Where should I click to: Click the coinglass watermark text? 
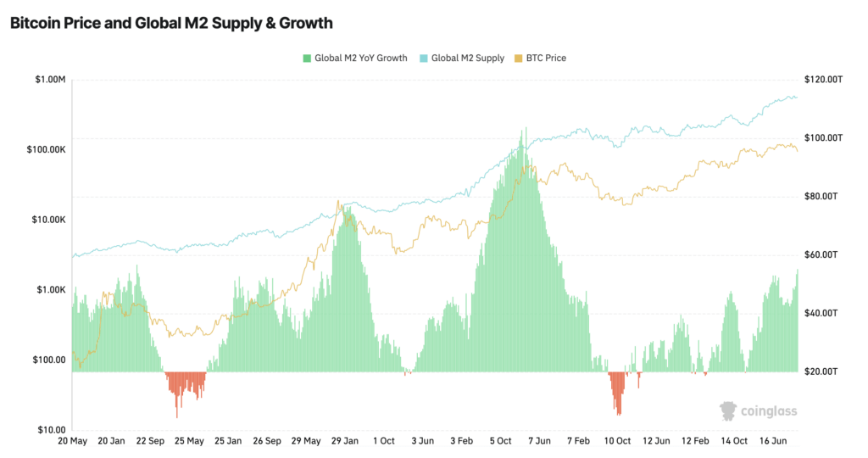[769, 411]
